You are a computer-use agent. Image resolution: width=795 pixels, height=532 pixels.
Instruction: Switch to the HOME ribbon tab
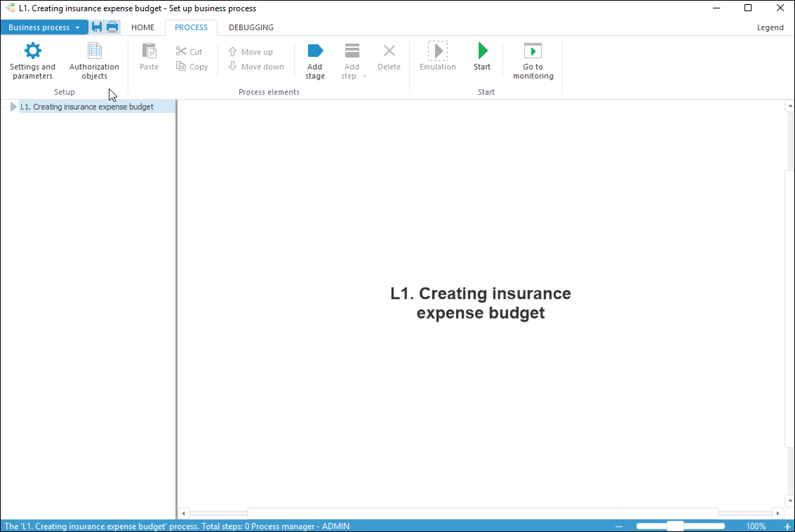143,27
